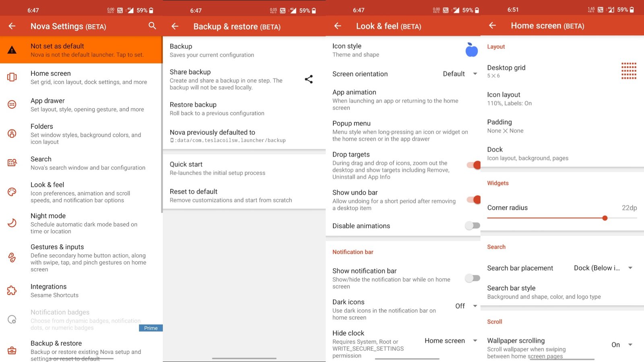Open Dock setting on Home screen page
Viewport: 644px width, 362px height.
562,153
